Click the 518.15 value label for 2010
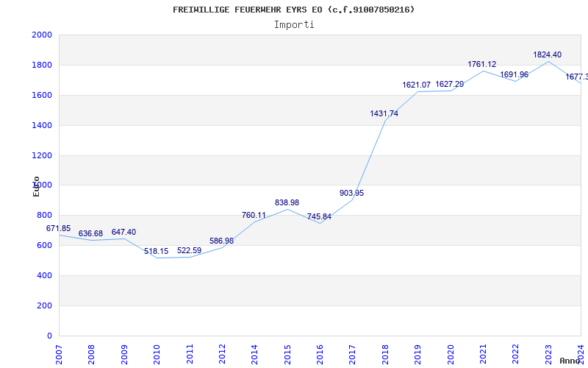 click(x=156, y=251)
